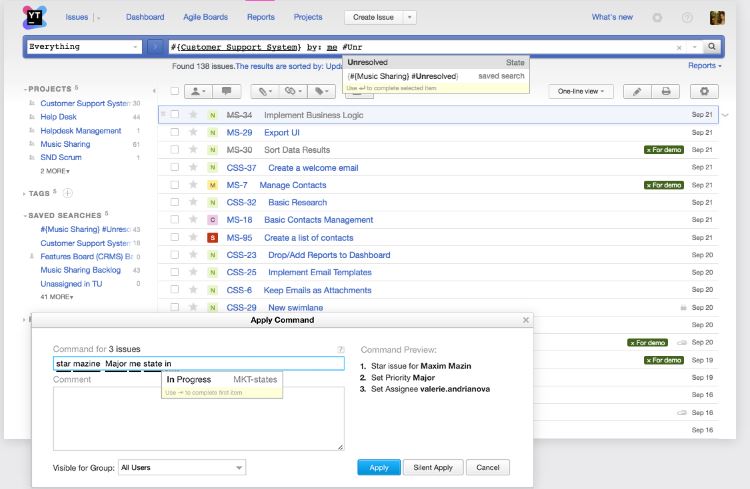Click the Create Issue button
Viewport: 750px width, 489px height.
point(374,18)
